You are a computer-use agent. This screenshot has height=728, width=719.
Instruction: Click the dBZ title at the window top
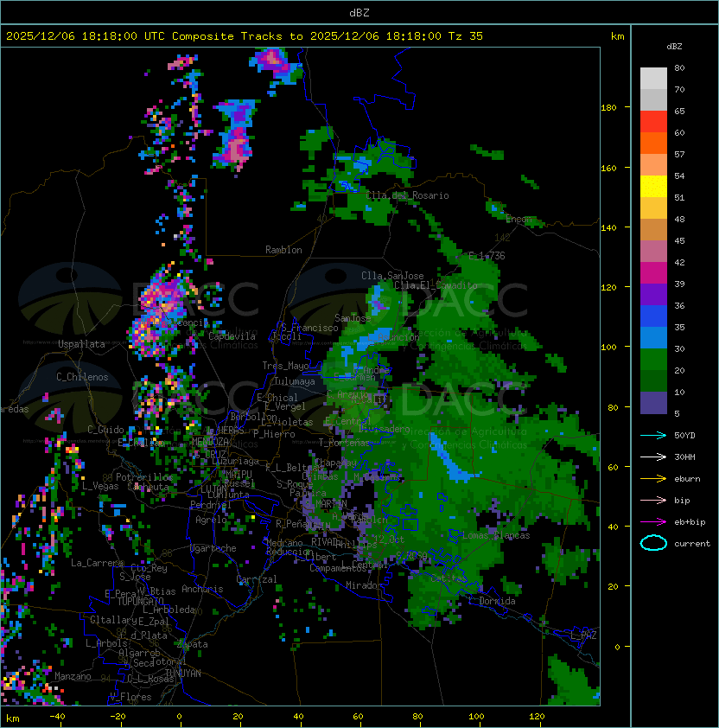(359, 12)
